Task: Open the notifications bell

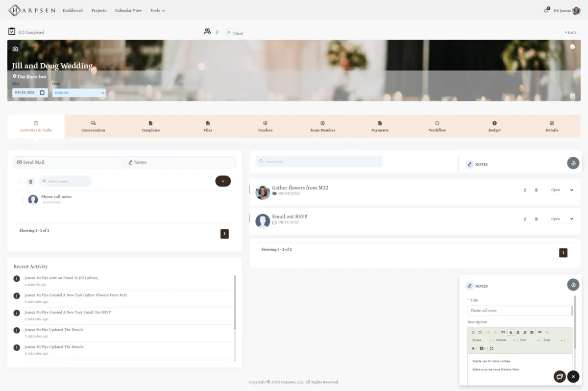Action: point(546,10)
